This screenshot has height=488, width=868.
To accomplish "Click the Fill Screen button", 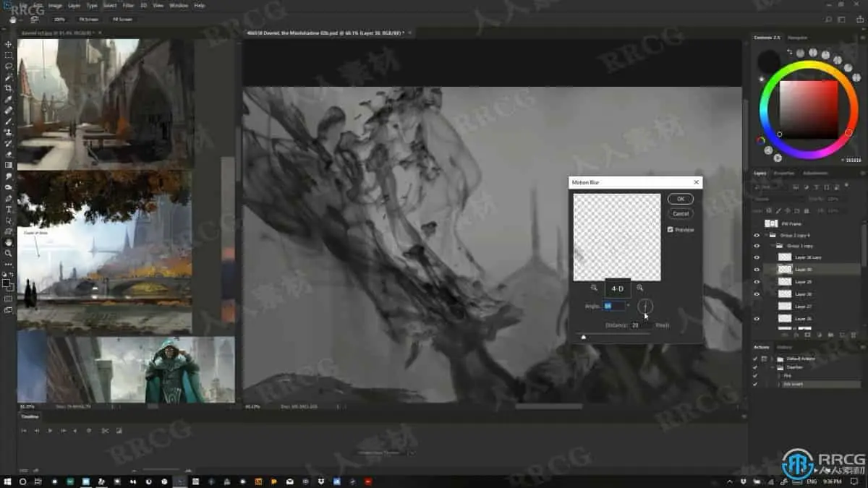I will [122, 20].
